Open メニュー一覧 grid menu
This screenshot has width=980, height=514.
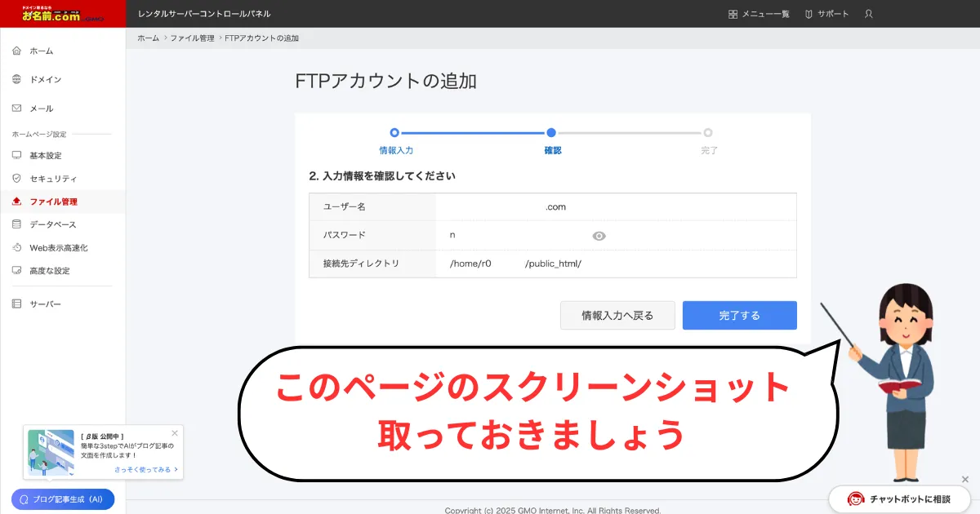point(759,14)
